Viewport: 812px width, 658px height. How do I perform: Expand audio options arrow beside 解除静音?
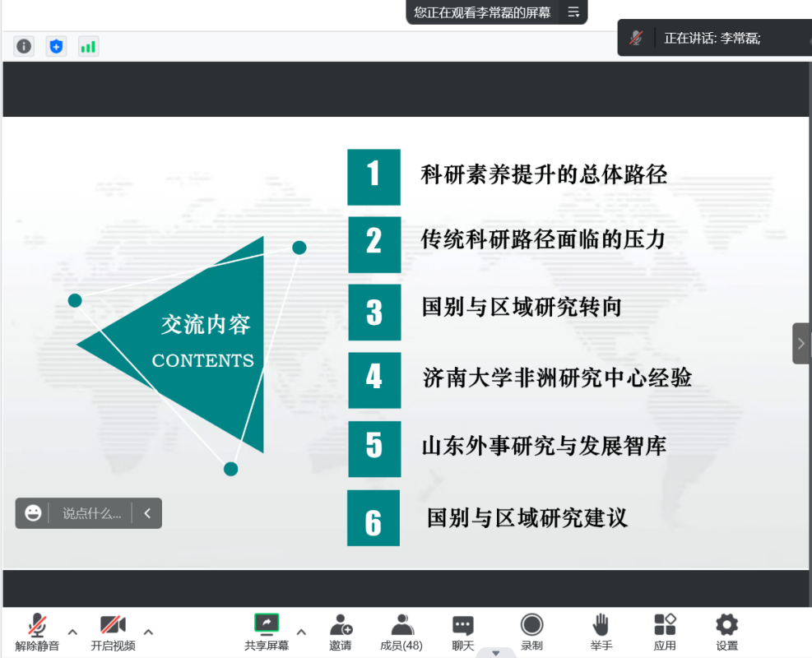[x=72, y=632]
